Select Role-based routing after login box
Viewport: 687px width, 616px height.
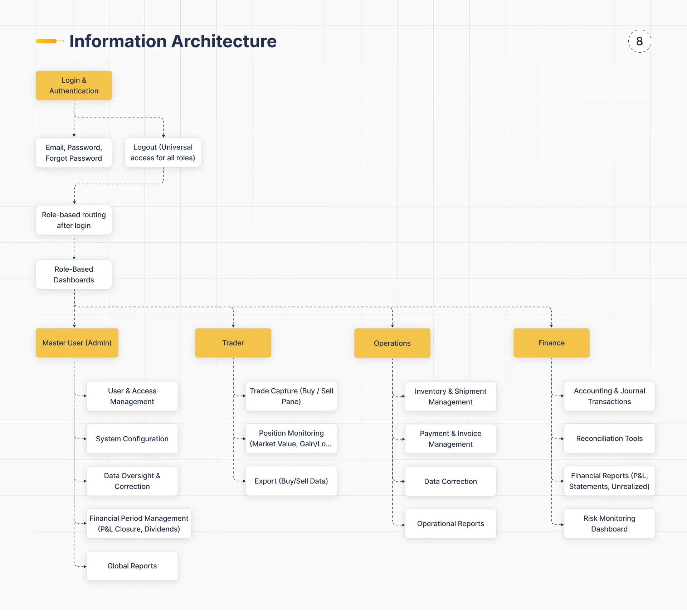coord(74,220)
